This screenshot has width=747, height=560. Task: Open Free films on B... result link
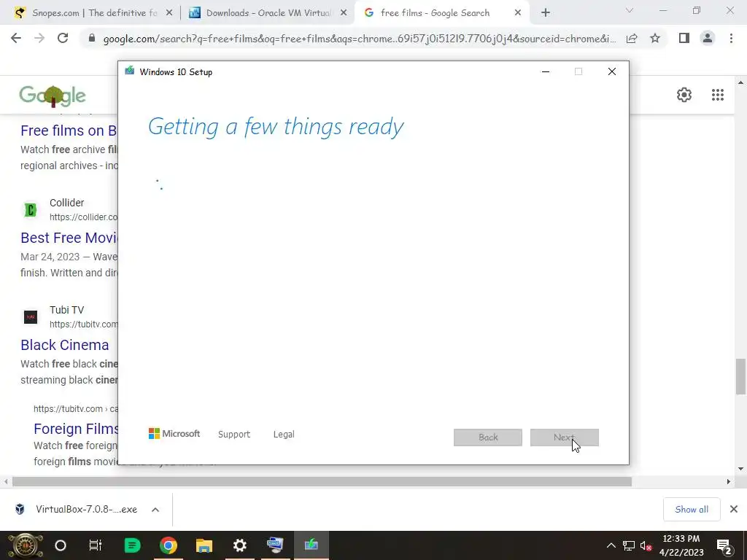[69, 131]
